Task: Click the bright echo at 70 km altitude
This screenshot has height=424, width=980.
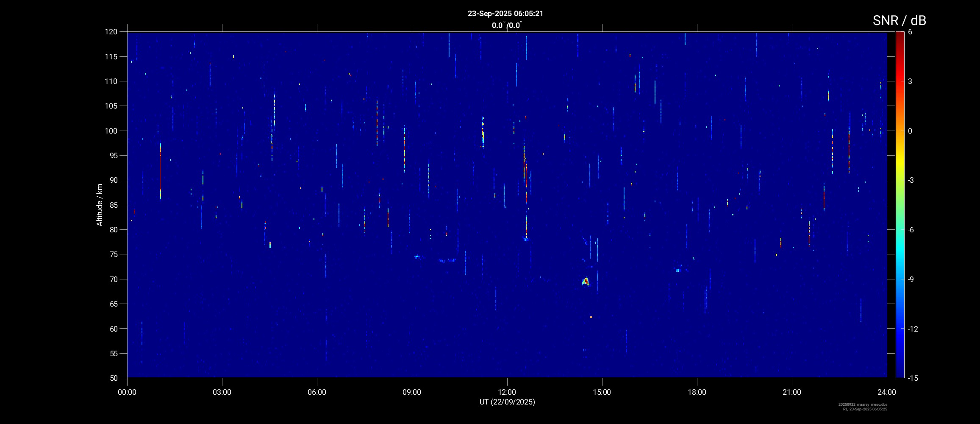Action: point(586,282)
